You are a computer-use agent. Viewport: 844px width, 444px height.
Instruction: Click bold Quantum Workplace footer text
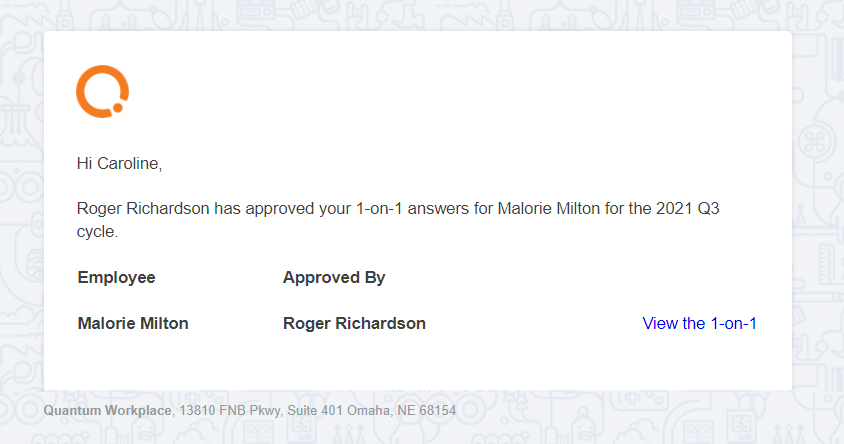(x=107, y=411)
